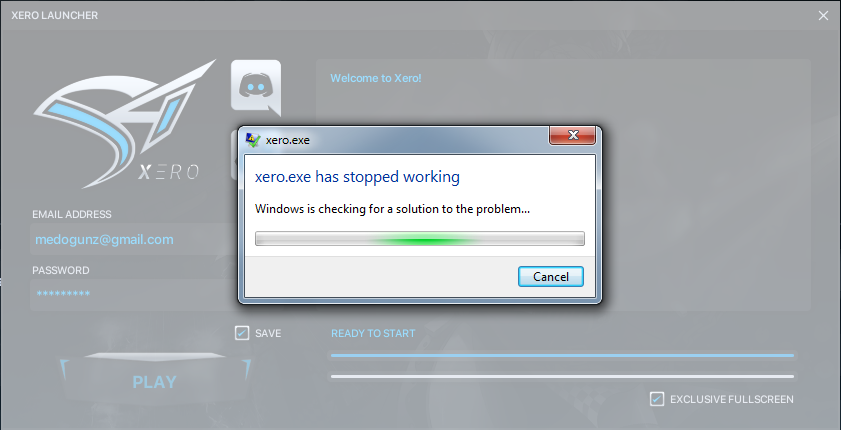Image resolution: width=841 pixels, height=430 pixels.
Task: Click the partially hidden icon below Discord
Action: click(x=234, y=155)
